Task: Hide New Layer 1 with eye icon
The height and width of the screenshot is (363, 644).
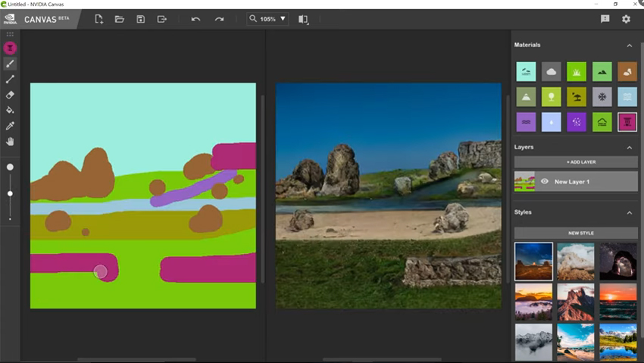Action: coord(545,182)
